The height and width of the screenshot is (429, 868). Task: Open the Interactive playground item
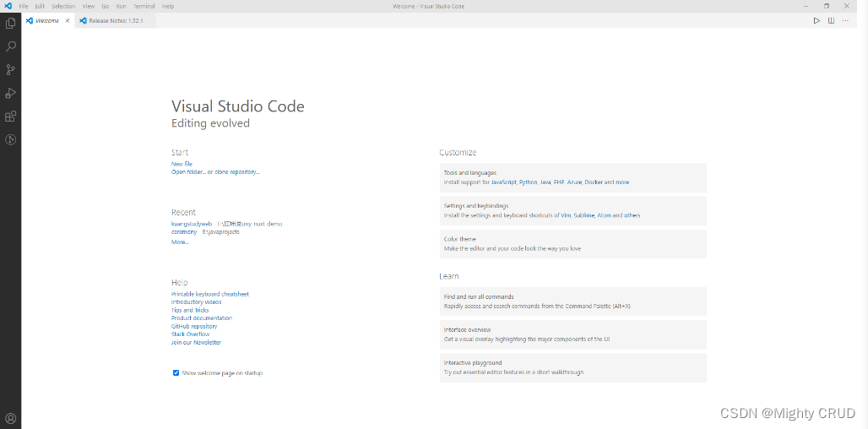(x=573, y=367)
